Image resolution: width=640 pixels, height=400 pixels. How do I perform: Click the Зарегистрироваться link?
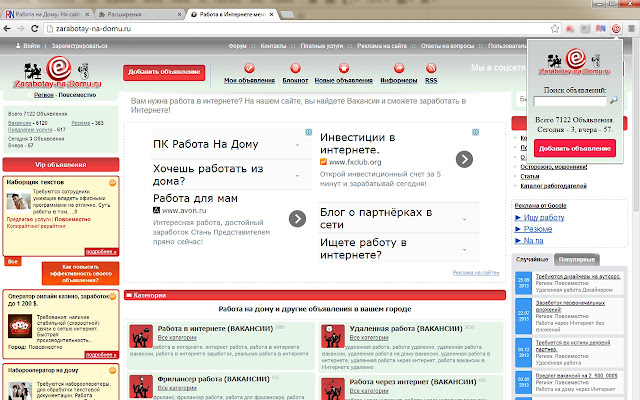point(79,46)
